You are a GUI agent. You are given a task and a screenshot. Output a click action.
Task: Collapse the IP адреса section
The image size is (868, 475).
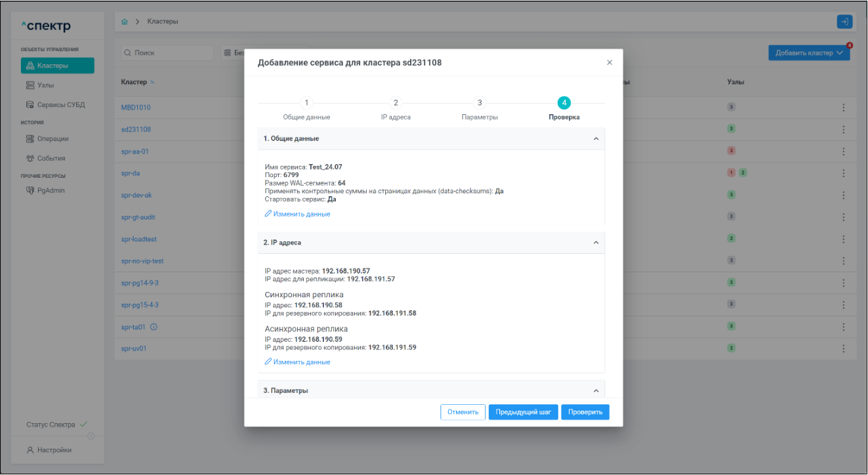(596, 243)
